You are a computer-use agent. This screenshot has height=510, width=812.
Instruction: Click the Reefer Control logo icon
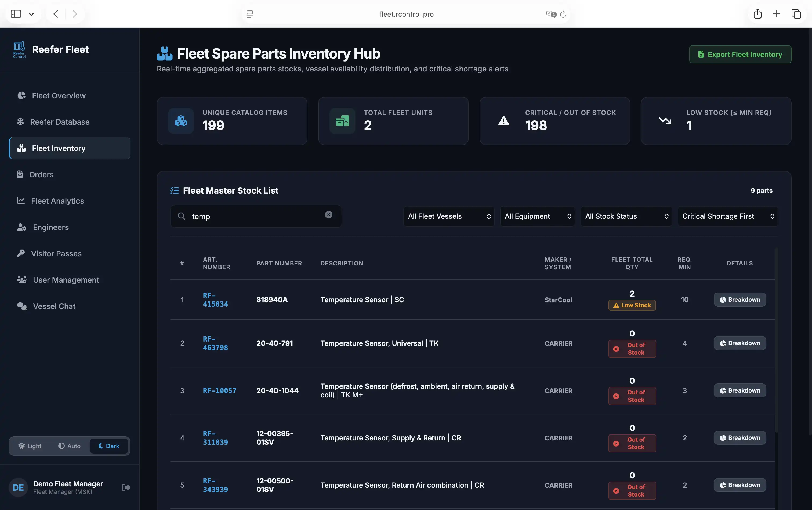(19, 50)
